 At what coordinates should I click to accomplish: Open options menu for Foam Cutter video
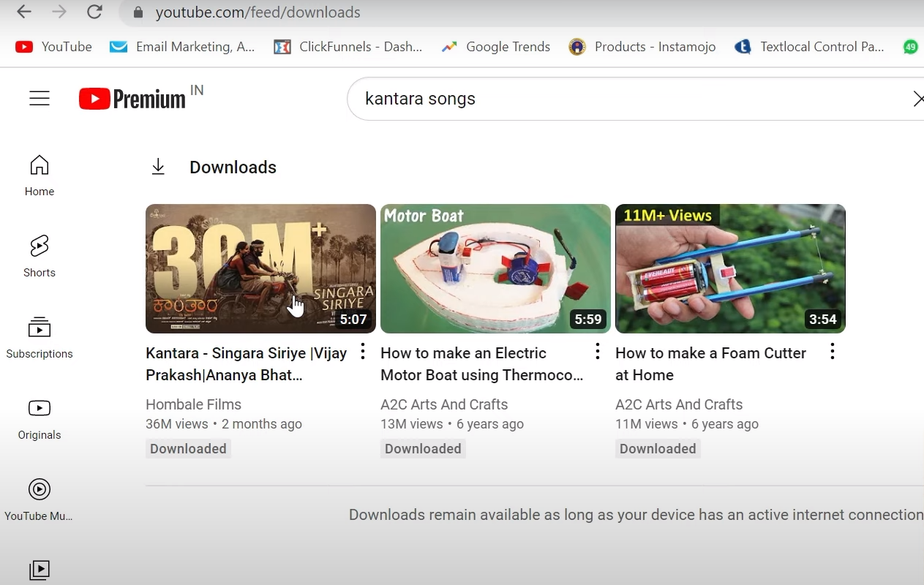tap(832, 352)
